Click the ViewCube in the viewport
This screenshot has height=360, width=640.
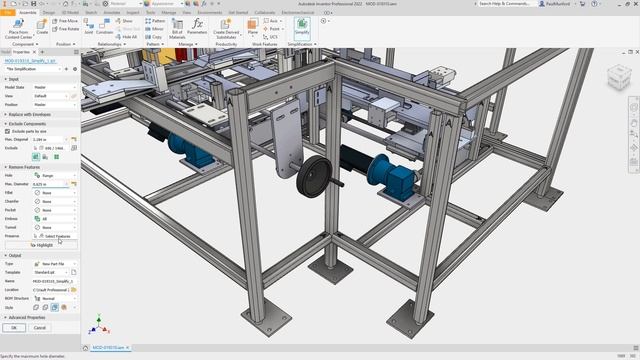619,77
